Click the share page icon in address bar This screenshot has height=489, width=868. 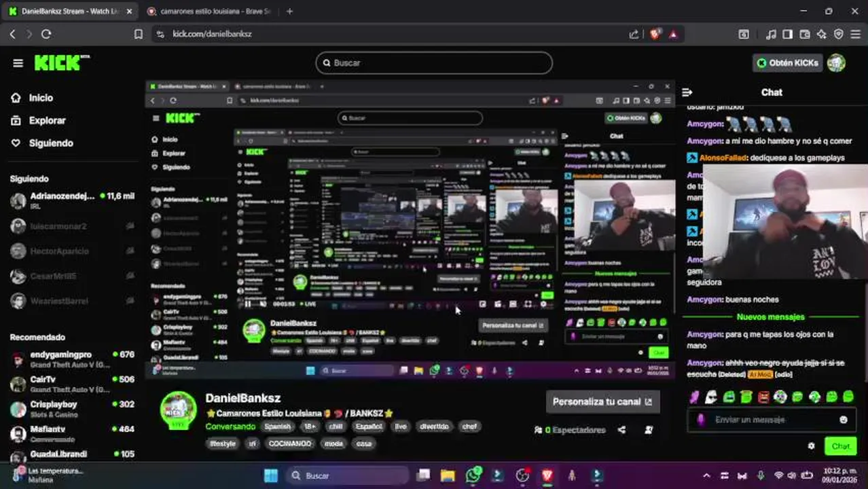pos(634,34)
